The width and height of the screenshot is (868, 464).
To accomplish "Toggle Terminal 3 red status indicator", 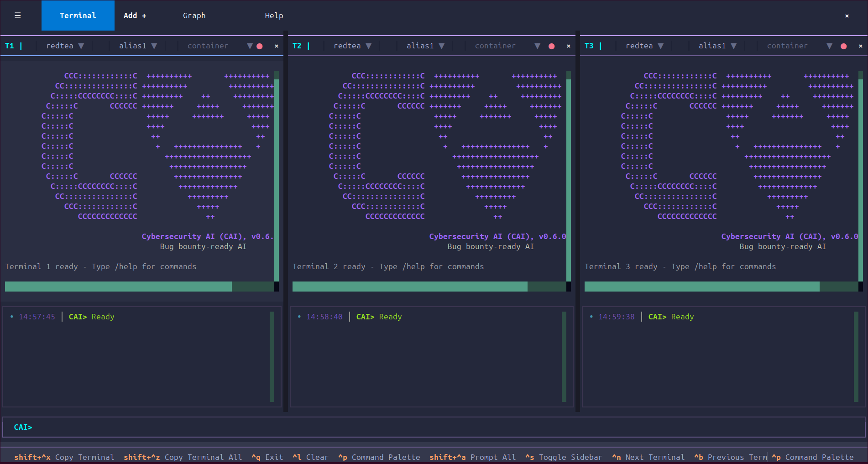I will click(x=844, y=46).
